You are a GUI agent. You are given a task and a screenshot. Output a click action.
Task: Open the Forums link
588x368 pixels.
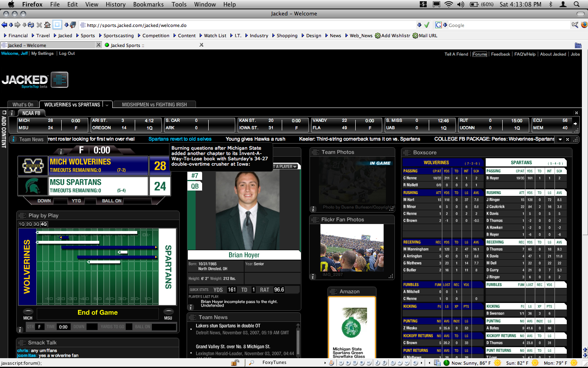pyautogui.click(x=480, y=54)
